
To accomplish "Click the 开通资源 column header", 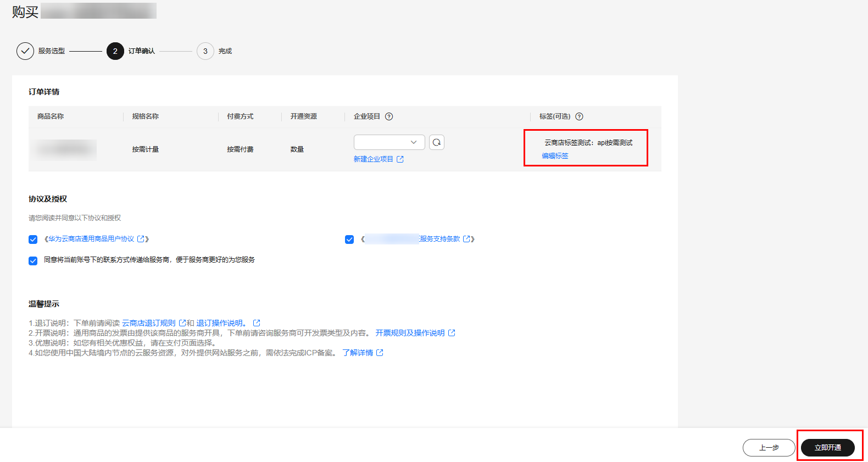I will coord(304,116).
